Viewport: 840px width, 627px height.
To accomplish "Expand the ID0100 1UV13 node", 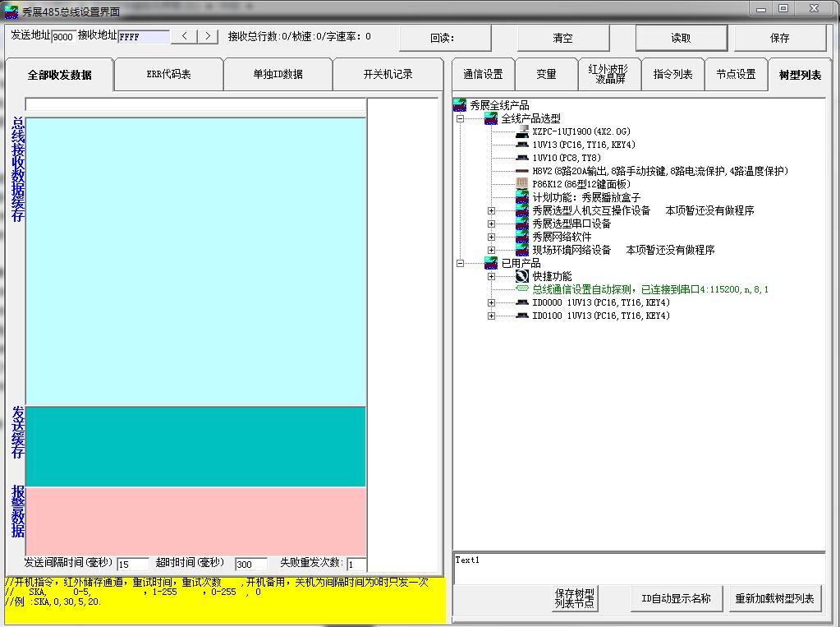I will pos(491,316).
